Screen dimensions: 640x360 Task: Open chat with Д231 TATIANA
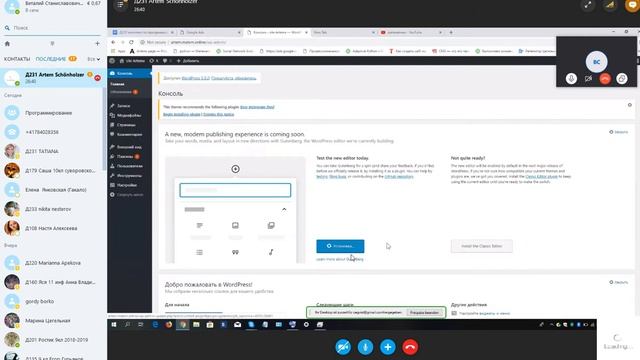[x=53, y=151]
